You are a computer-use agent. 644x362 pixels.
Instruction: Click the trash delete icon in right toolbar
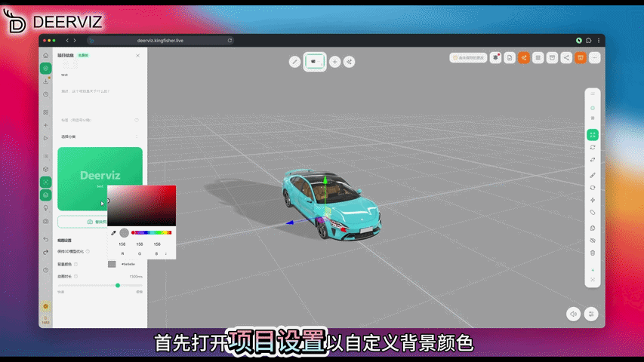click(x=593, y=253)
